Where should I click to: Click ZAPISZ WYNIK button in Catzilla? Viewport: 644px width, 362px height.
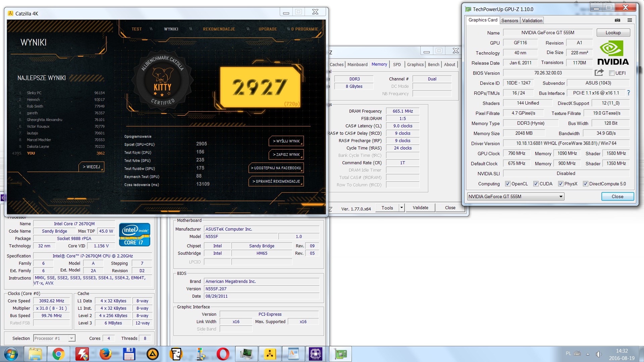tap(286, 155)
